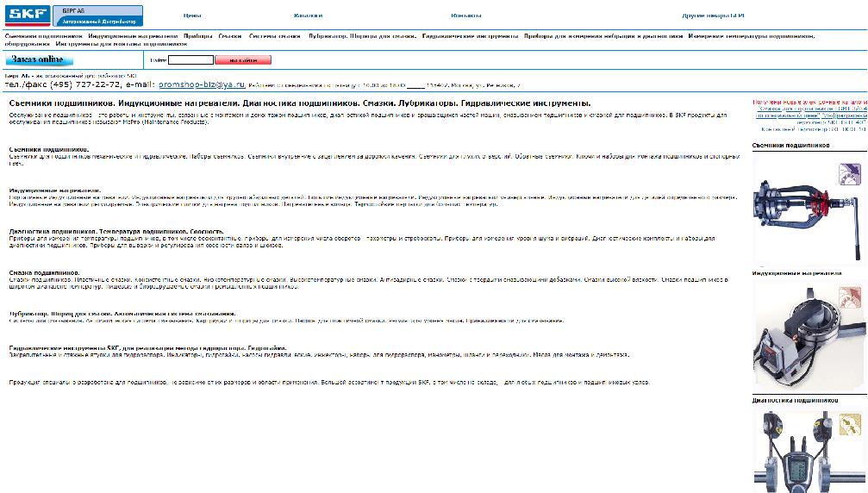The width and height of the screenshot is (868, 493).
Task: Open the induction heater product image
Action: (809, 334)
